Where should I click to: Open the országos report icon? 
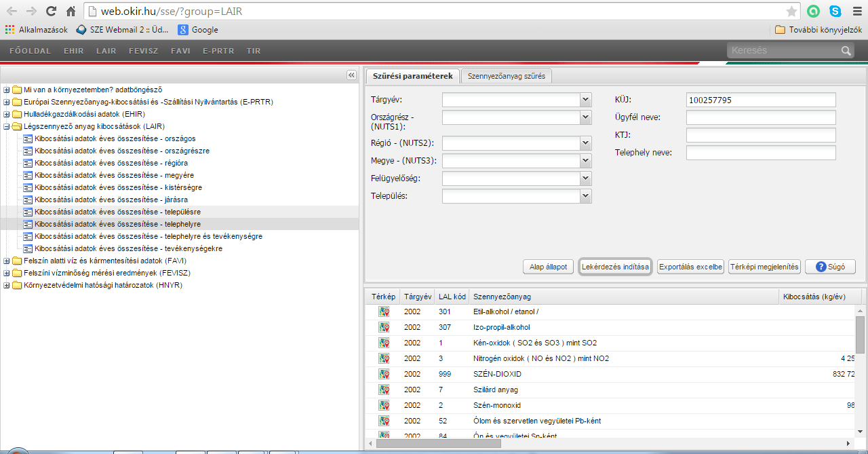28,138
